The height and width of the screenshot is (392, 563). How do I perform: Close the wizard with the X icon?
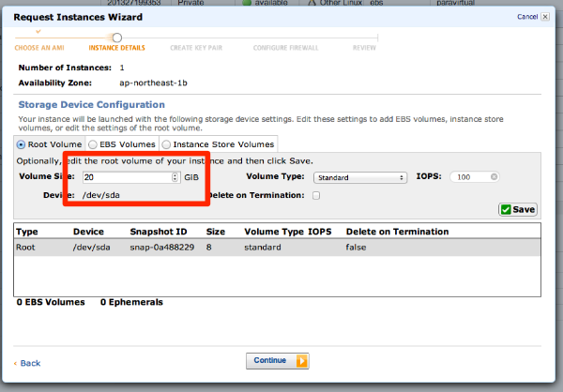coord(545,17)
